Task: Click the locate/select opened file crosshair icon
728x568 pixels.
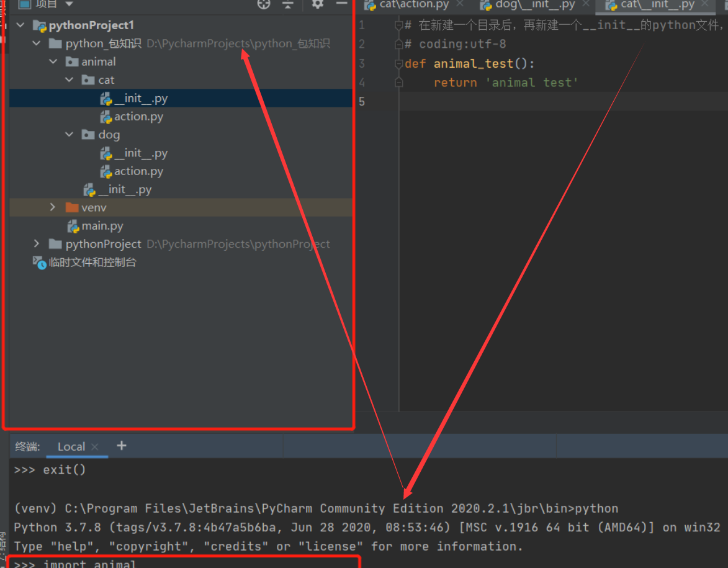Action: coord(264,4)
